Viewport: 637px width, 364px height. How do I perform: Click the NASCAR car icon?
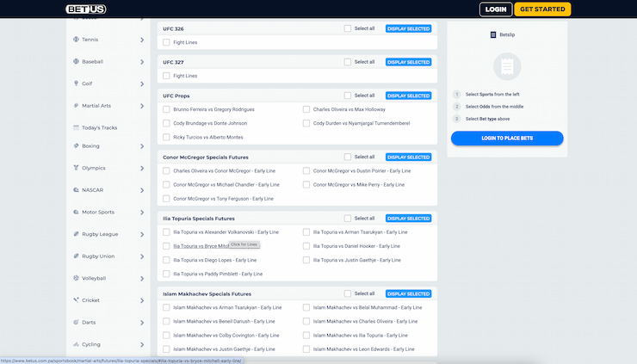point(76,189)
